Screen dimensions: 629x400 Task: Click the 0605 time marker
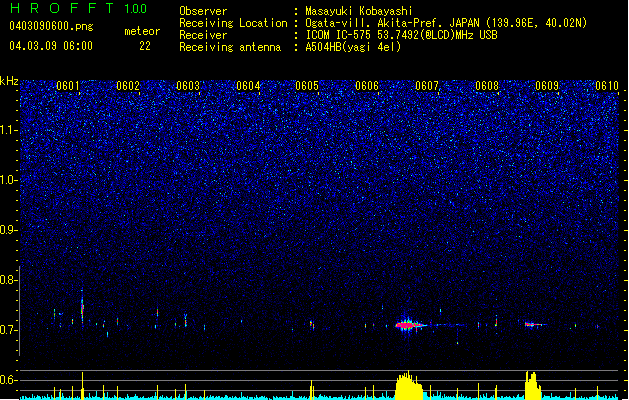(307, 86)
